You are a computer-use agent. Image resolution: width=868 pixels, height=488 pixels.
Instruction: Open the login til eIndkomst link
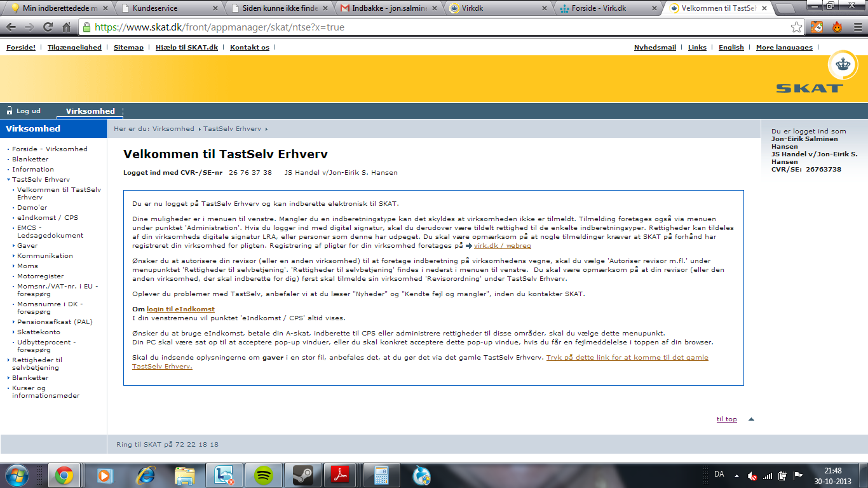(x=180, y=309)
